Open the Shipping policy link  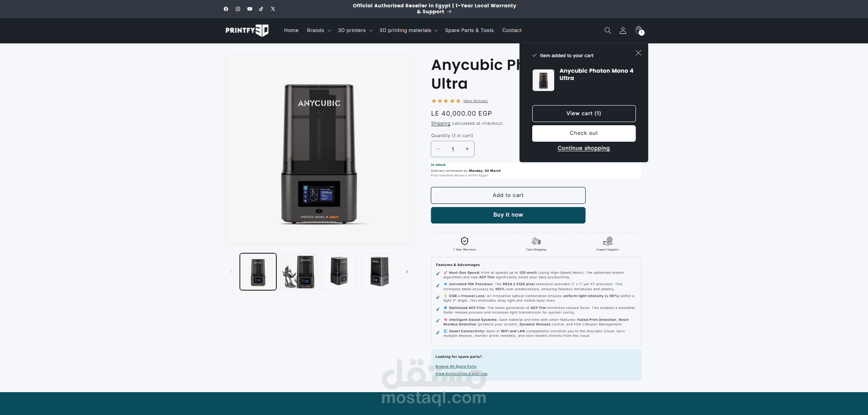tap(440, 123)
